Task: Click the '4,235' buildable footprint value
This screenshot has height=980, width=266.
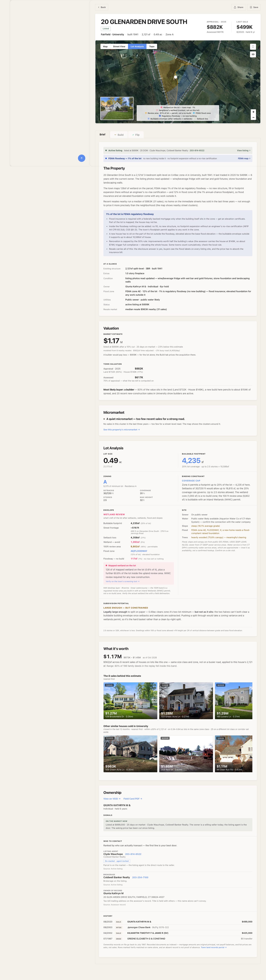Action: [191, 460]
